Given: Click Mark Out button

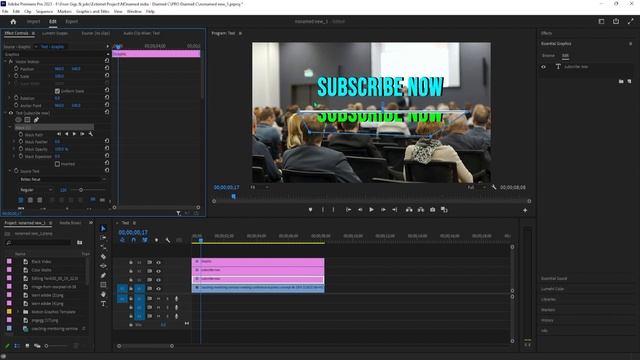Looking at the screenshot, I should (333, 210).
